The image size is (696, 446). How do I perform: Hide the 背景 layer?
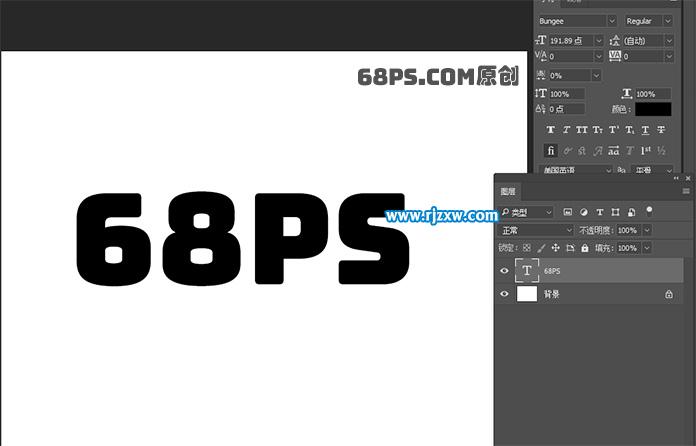coord(504,295)
